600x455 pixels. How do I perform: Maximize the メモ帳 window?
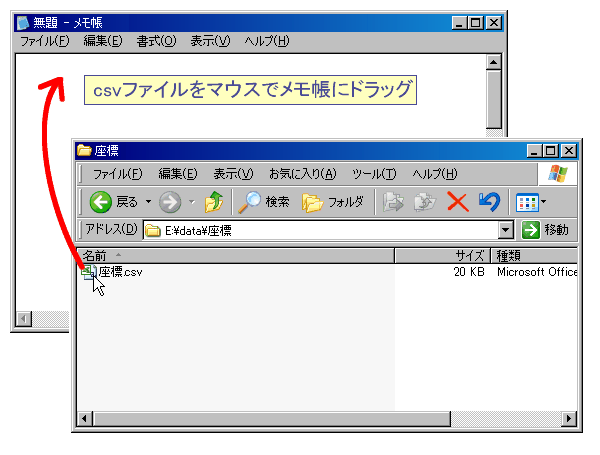tap(475, 23)
